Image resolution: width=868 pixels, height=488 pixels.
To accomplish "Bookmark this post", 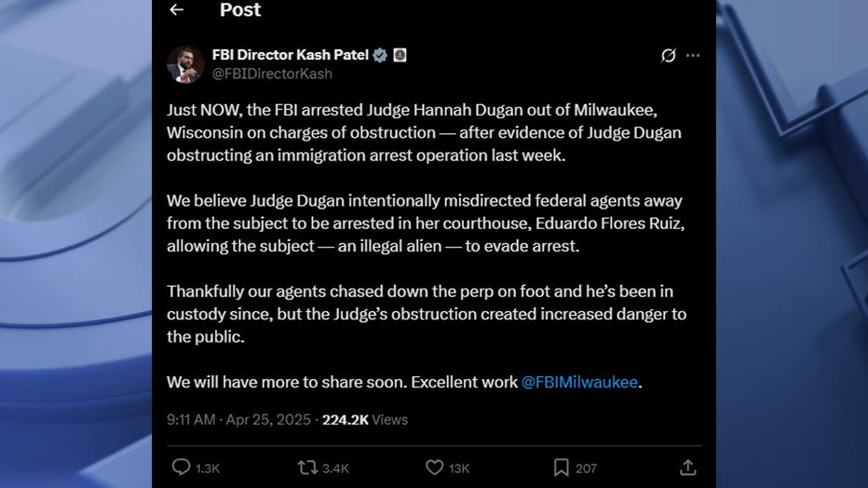I will pos(561,468).
